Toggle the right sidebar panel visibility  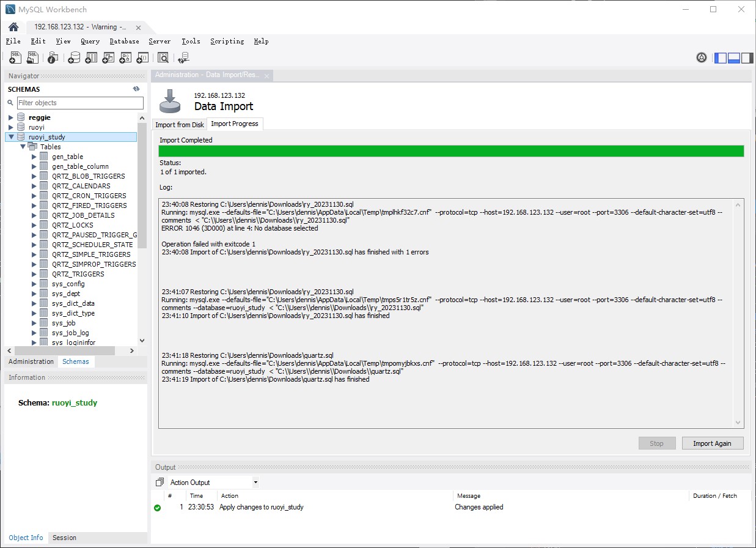point(747,57)
